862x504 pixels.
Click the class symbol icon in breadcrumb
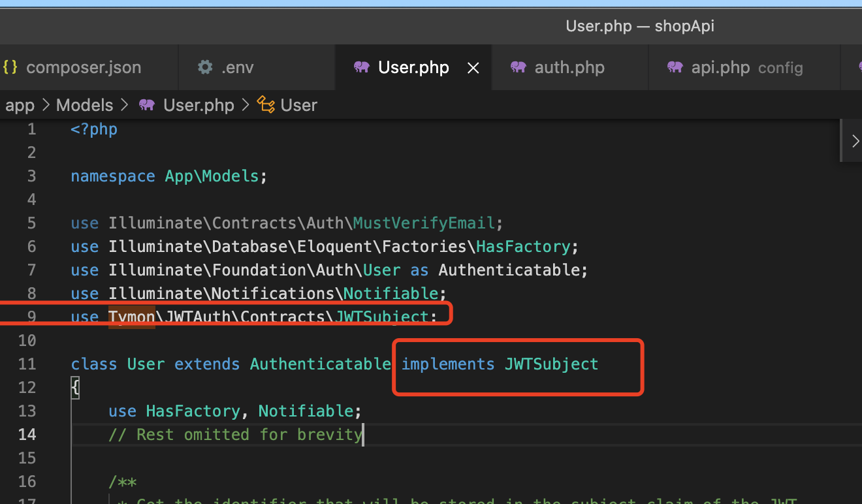click(266, 105)
